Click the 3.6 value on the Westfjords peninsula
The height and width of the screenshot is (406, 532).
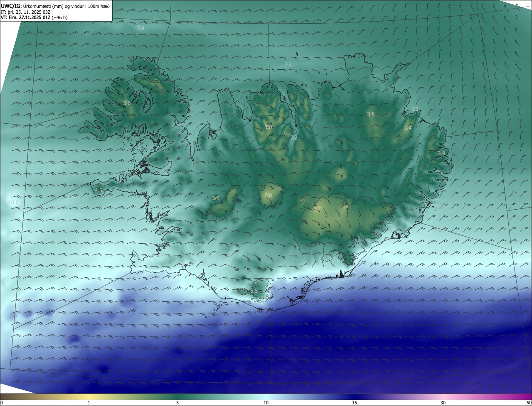click(127, 103)
